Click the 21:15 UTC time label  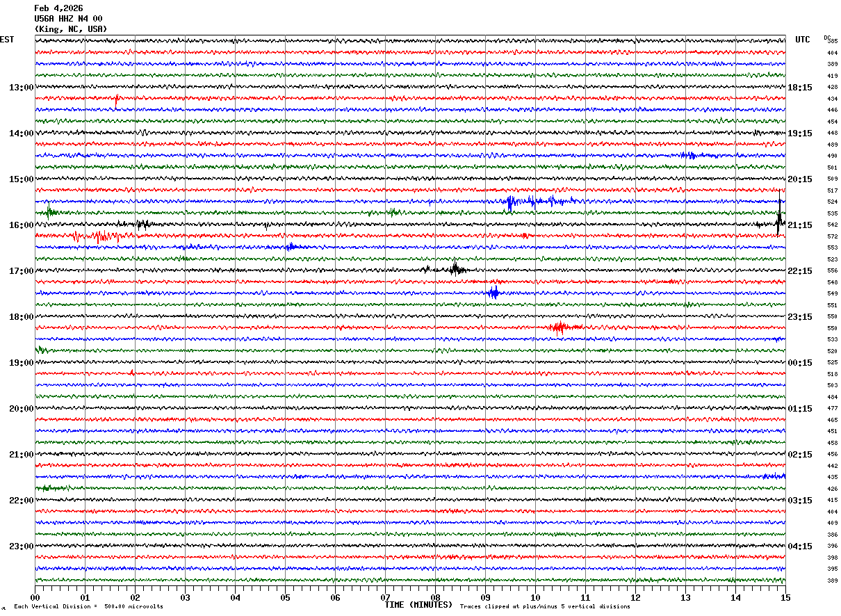800,225
